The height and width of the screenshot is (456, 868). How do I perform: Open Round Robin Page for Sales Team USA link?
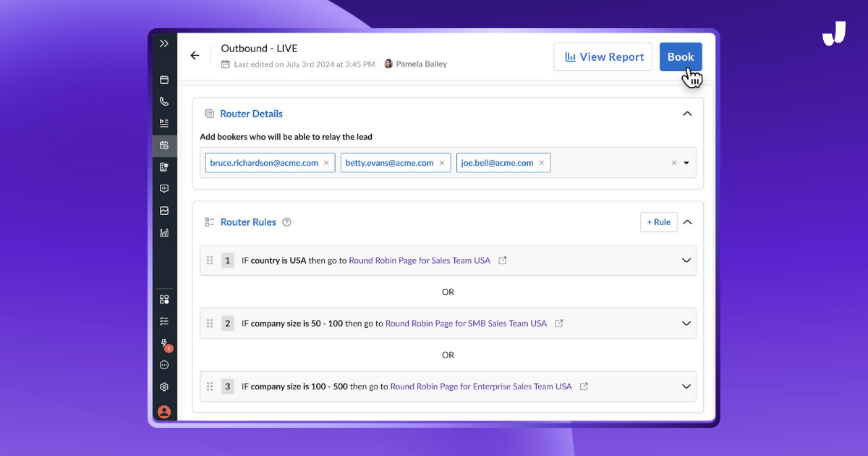click(x=420, y=261)
